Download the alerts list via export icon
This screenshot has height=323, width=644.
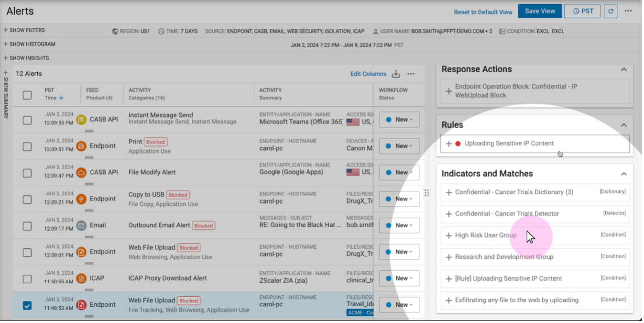click(396, 74)
